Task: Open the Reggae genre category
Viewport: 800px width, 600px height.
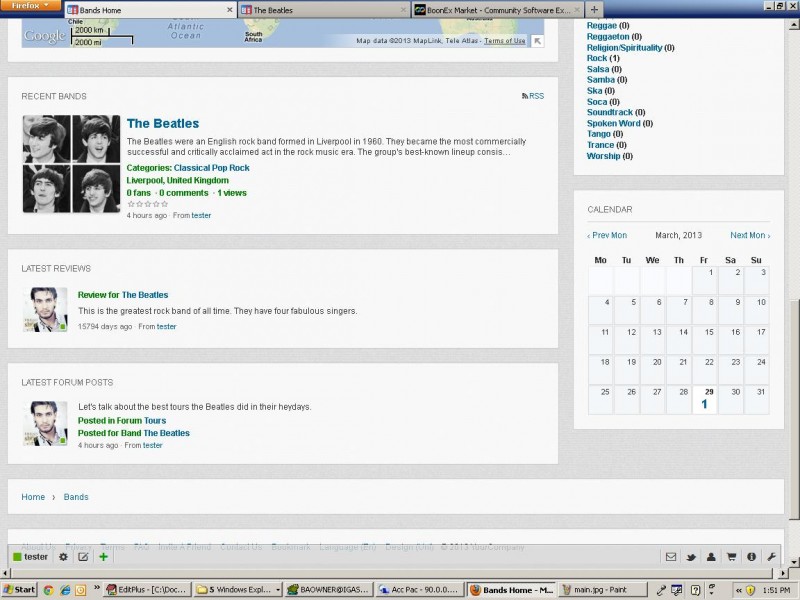Action: [602, 26]
